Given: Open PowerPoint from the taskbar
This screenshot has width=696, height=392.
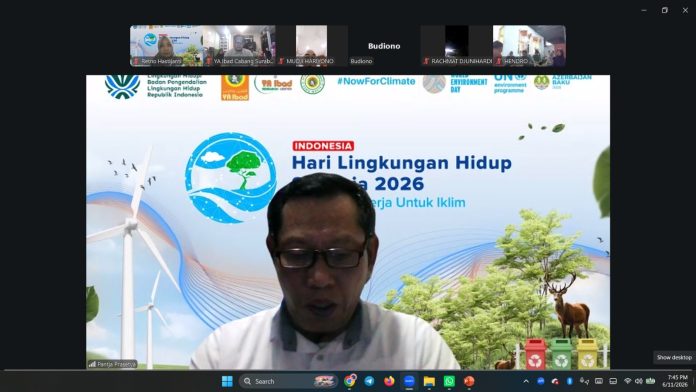Looking at the screenshot, I should click(x=469, y=381).
